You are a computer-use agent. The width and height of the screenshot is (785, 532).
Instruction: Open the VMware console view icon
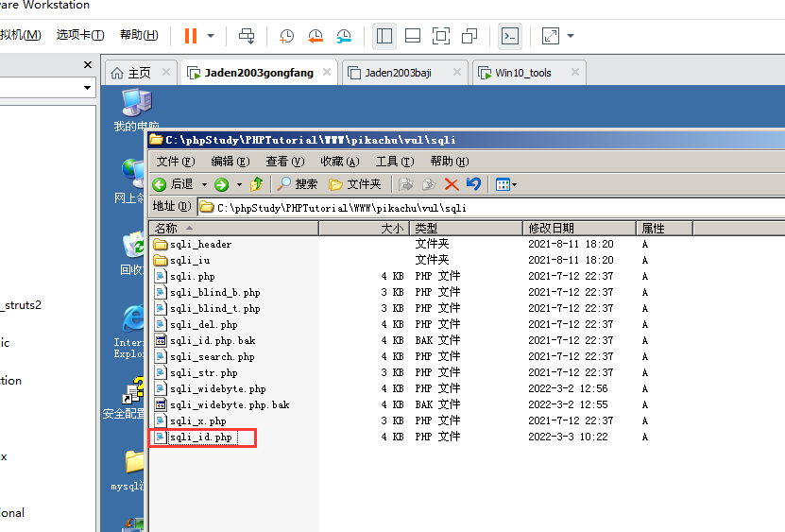click(x=509, y=36)
